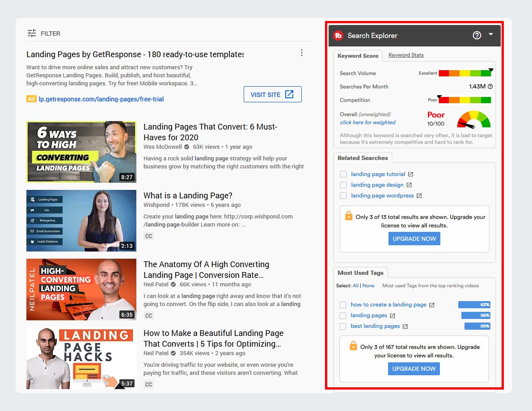Check the landing page tutorial checkbox
532x411 pixels.
[x=343, y=174]
